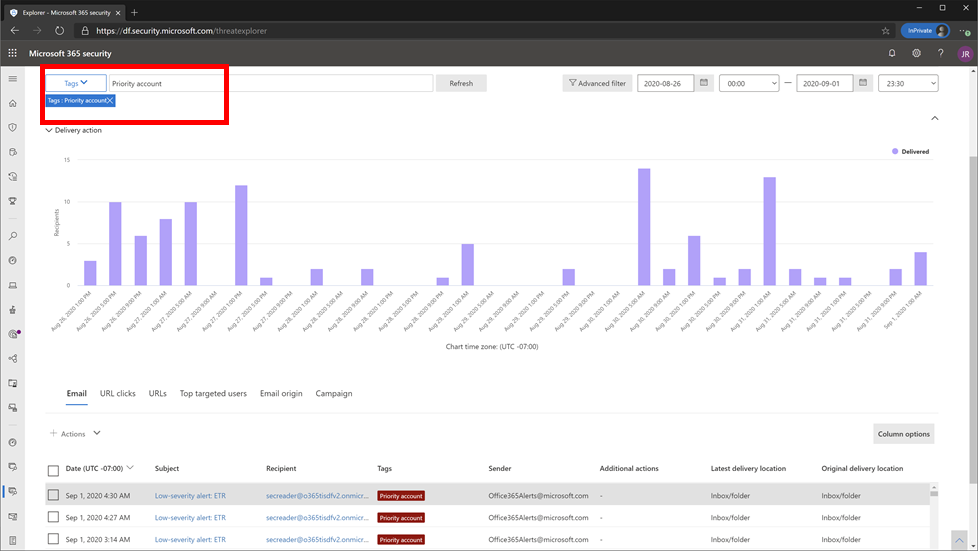
Task: Open the end date calendar picker icon
Action: (x=863, y=82)
